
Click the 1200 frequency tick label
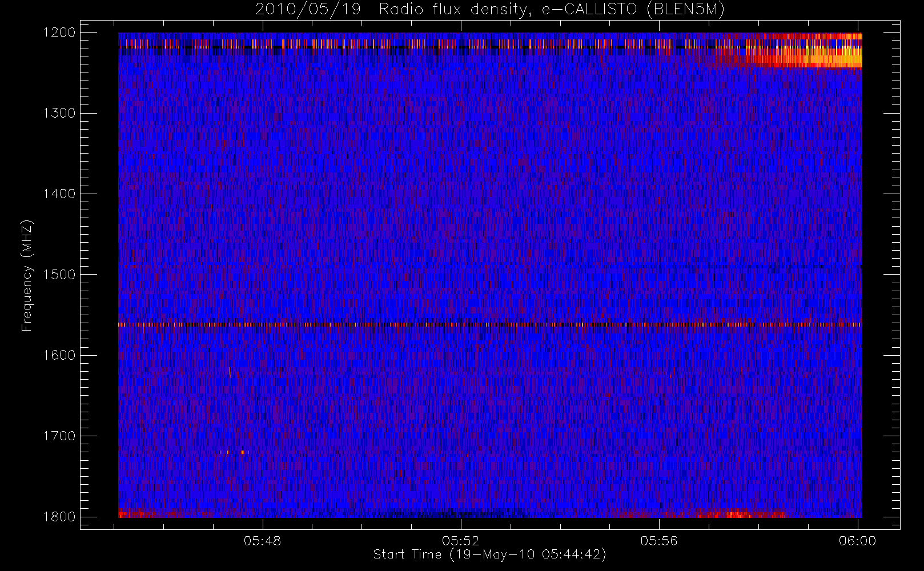point(59,33)
